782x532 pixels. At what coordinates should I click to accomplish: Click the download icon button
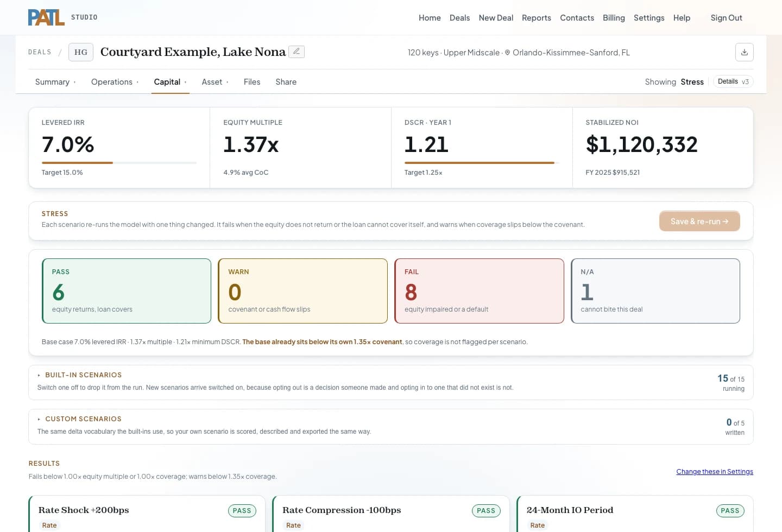tap(745, 52)
